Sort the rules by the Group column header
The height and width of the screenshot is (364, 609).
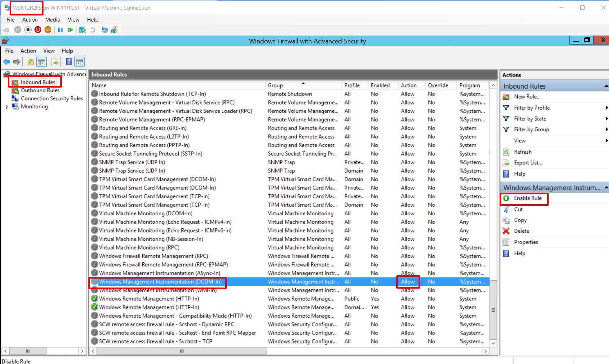[303, 85]
